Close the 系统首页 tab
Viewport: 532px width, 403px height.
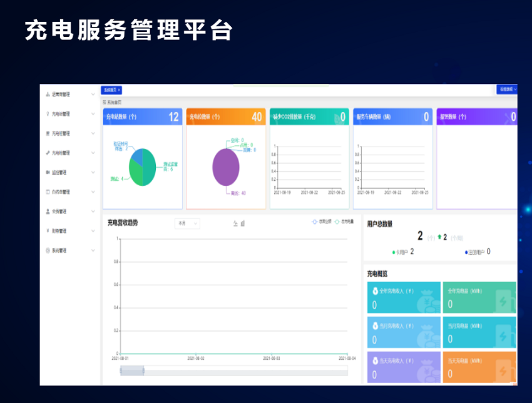click(x=119, y=90)
